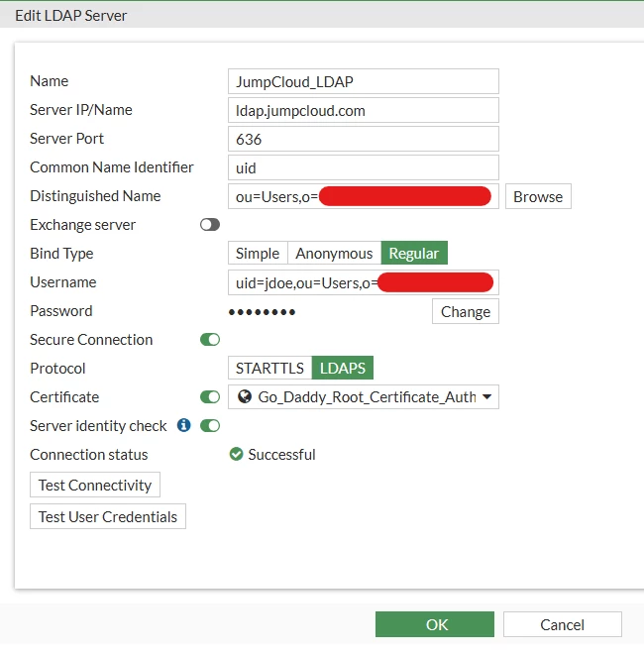
Task: Disable the Secure Connection switch
Action: tap(210, 340)
